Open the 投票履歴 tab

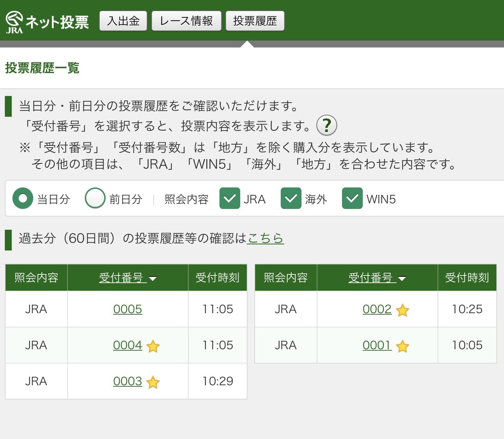tap(255, 21)
